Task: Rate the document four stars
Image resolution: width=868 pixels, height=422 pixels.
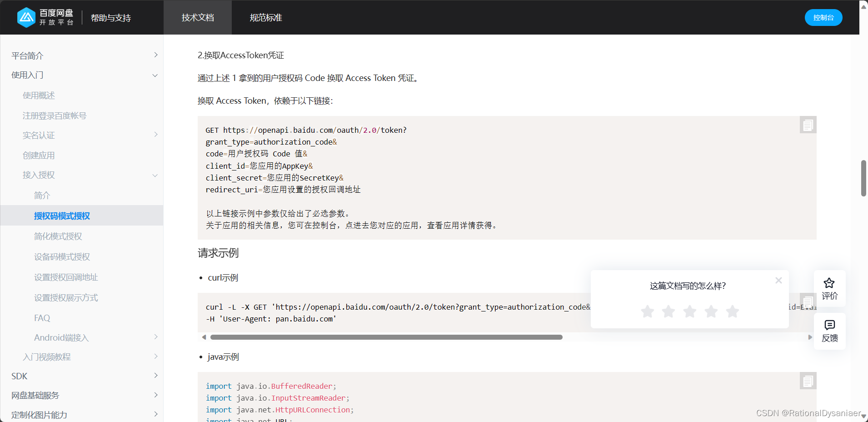Action: 711,311
